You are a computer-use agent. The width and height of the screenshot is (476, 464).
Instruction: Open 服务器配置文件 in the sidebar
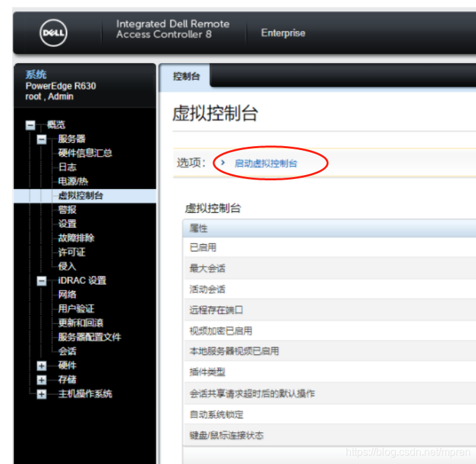[x=90, y=337]
